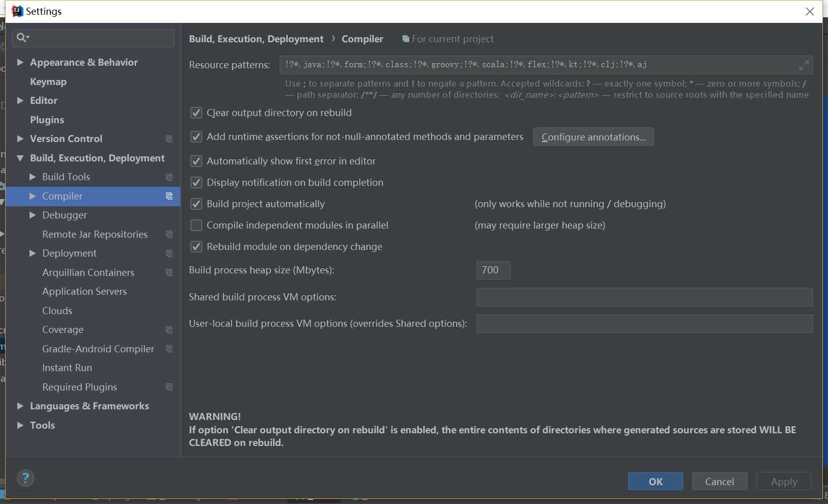Screen dimensions: 828x504
Task: Uncheck Build project automatically
Action: pos(196,204)
